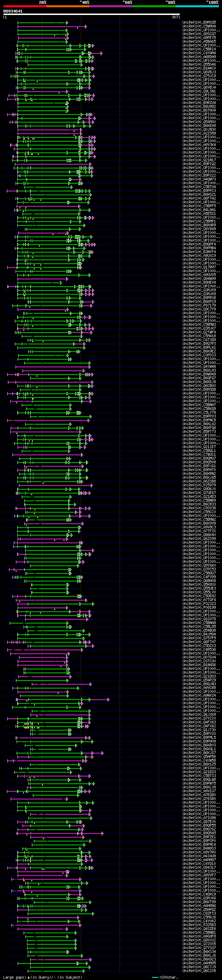Click the purple ~60% identity legend bar

click(111, 6)
